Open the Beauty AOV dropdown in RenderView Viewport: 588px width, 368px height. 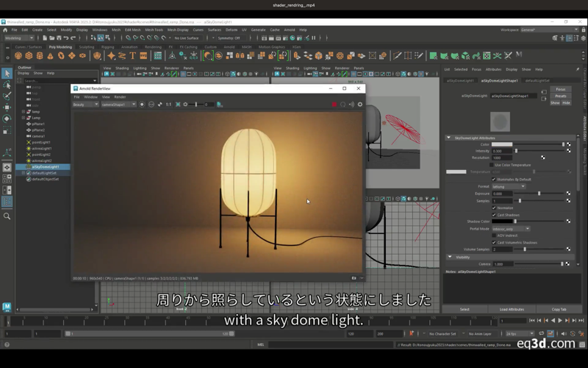[85, 105]
